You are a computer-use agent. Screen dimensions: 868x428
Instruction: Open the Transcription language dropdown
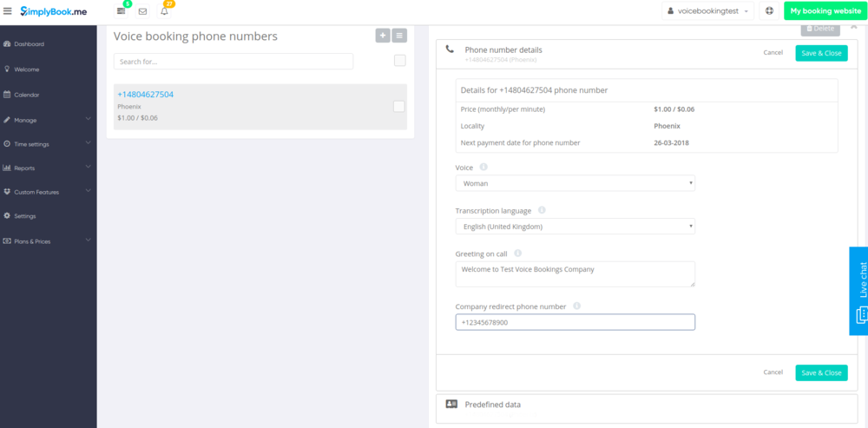(x=575, y=227)
